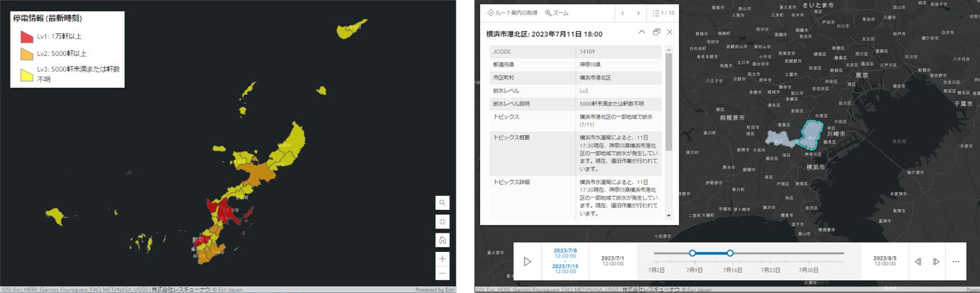980x293 pixels.
Task: Dock the popup with the dock icon
Action: (656, 33)
